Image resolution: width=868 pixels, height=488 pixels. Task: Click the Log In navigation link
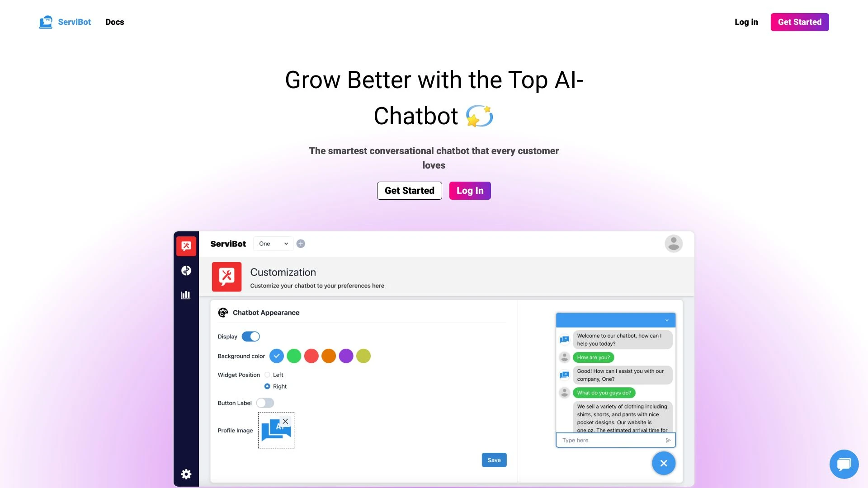tap(746, 22)
